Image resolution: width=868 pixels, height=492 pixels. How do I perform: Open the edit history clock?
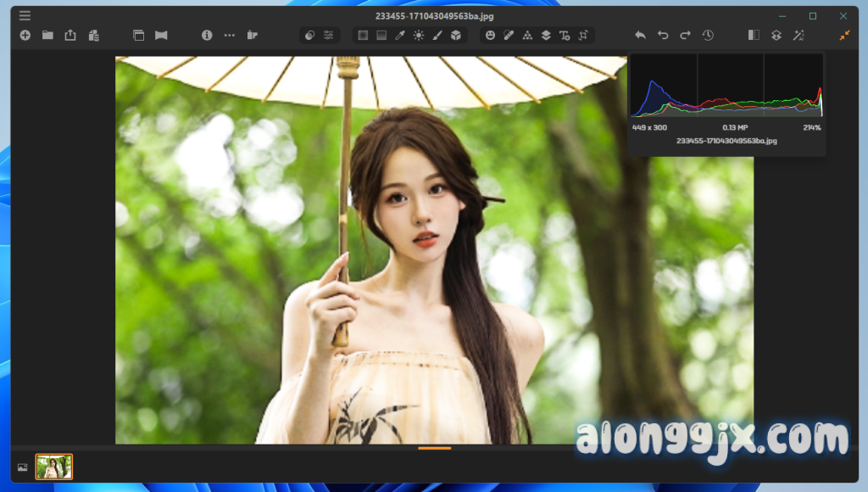(708, 36)
